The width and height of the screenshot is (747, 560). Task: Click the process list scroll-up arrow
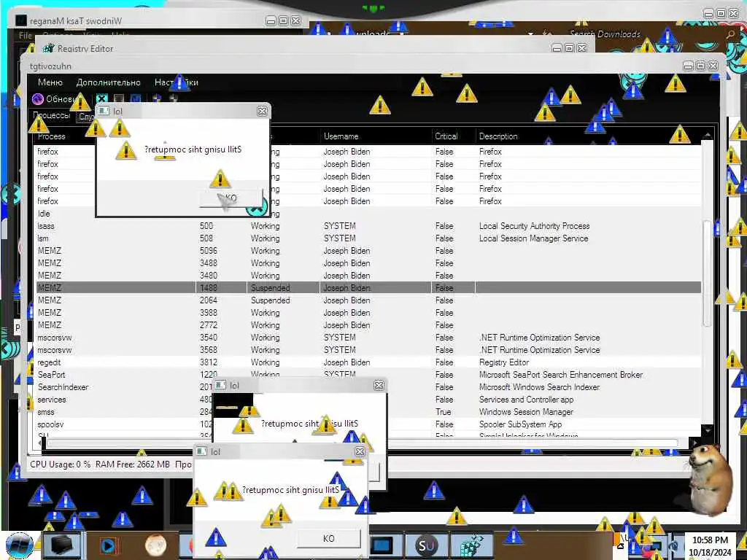[707, 136]
